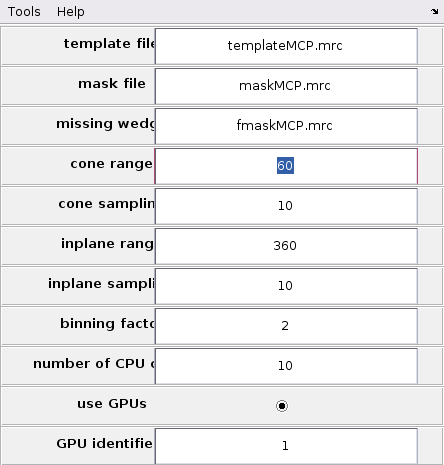Click the arrow icon at menu bar right
Screen dimensions: 444x465
[434, 12]
